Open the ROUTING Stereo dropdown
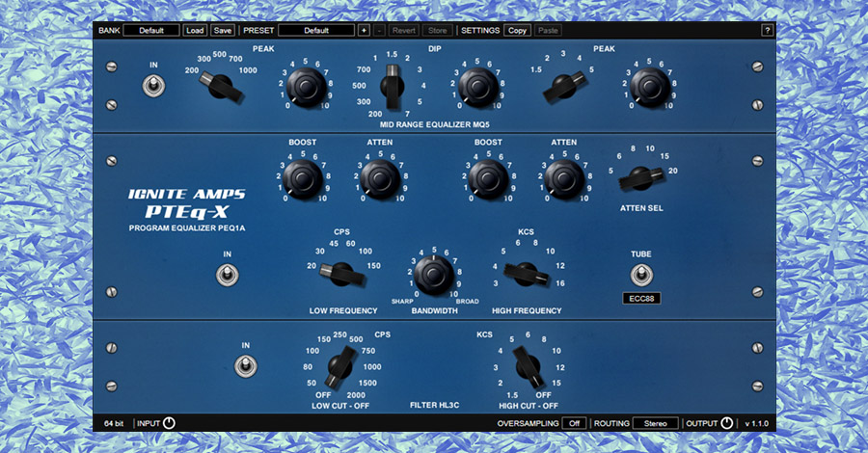 click(x=655, y=423)
